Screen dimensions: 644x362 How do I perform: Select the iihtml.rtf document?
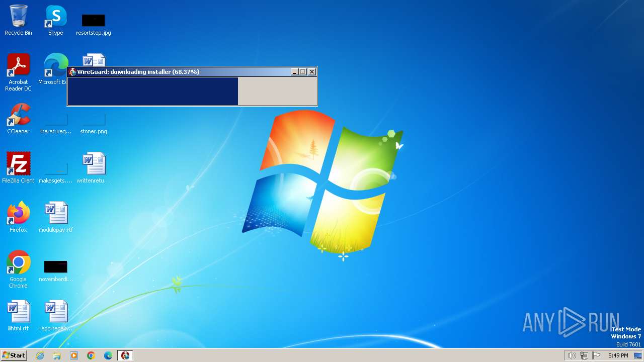pyautogui.click(x=18, y=316)
